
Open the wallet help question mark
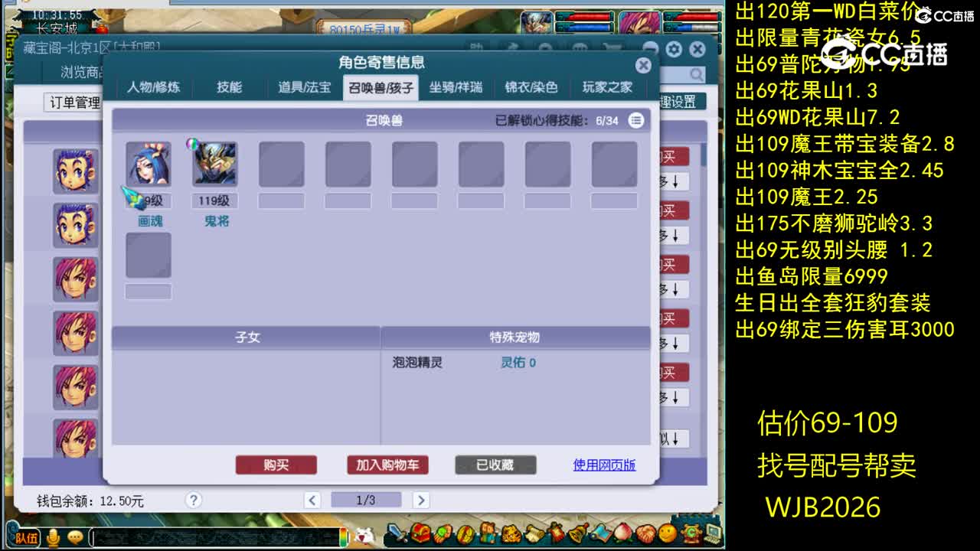194,500
